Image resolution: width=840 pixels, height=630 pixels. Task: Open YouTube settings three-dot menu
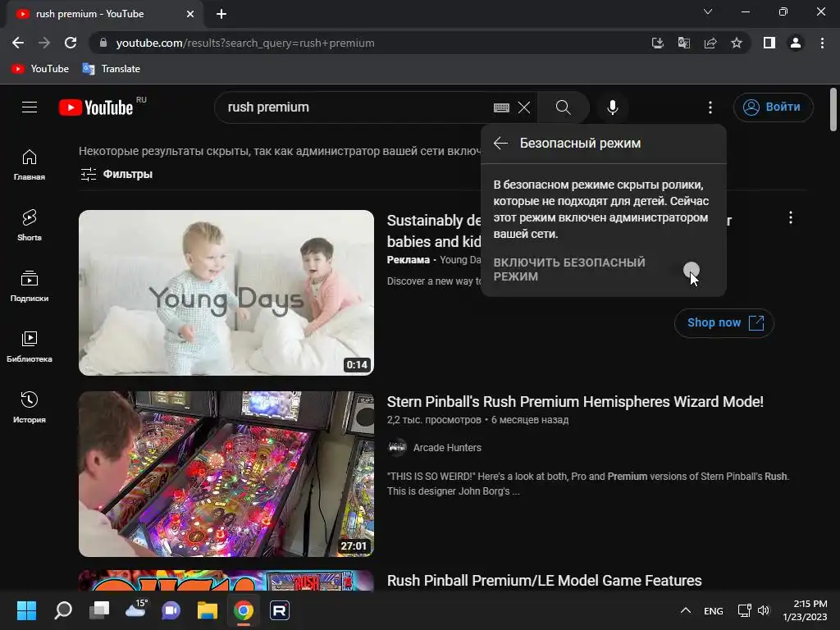710,107
